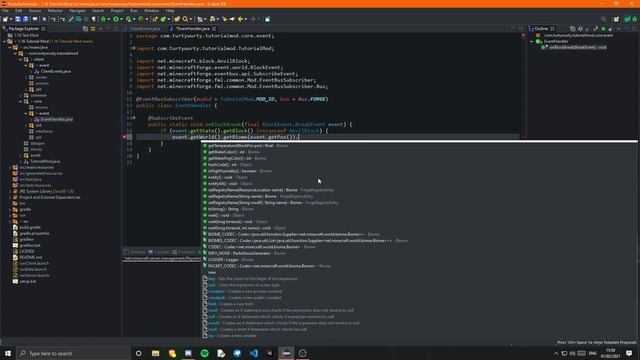Viewport: 640px width, 360px height.
Task: Click onBlockBreak method in Outline view
Action: coord(578,47)
